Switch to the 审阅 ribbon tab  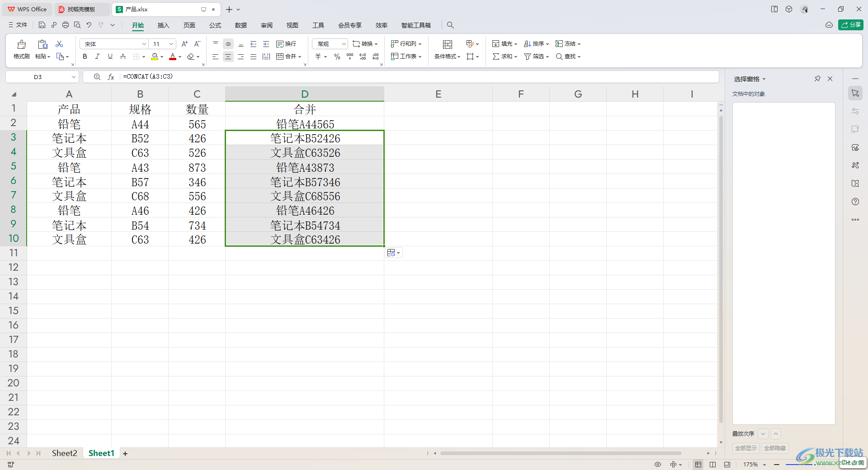pos(267,25)
